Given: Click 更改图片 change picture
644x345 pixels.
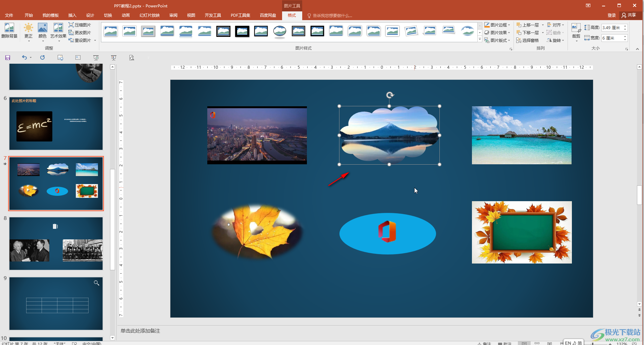Looking at the screenshot, I should click(x=80, y=33).
